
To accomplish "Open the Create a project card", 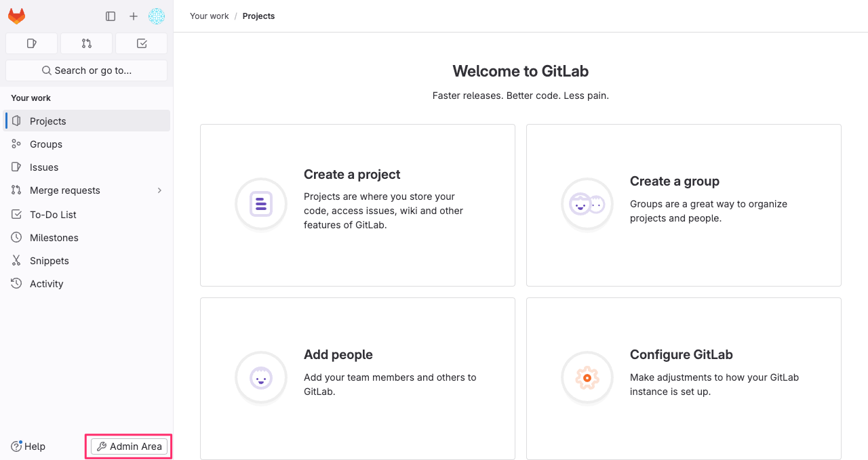I will pyautogui.click(x=357, y=205).
